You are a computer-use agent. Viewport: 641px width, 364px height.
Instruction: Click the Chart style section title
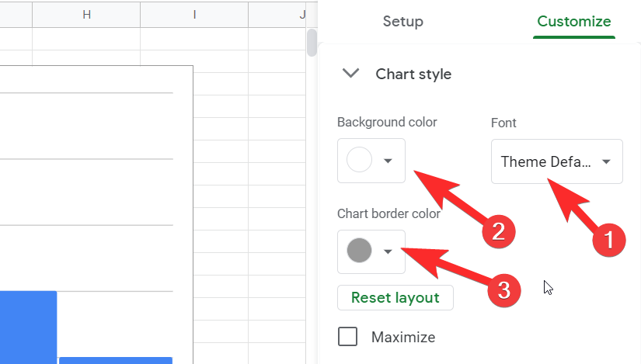pyautogui.click(x=413, y=75)
